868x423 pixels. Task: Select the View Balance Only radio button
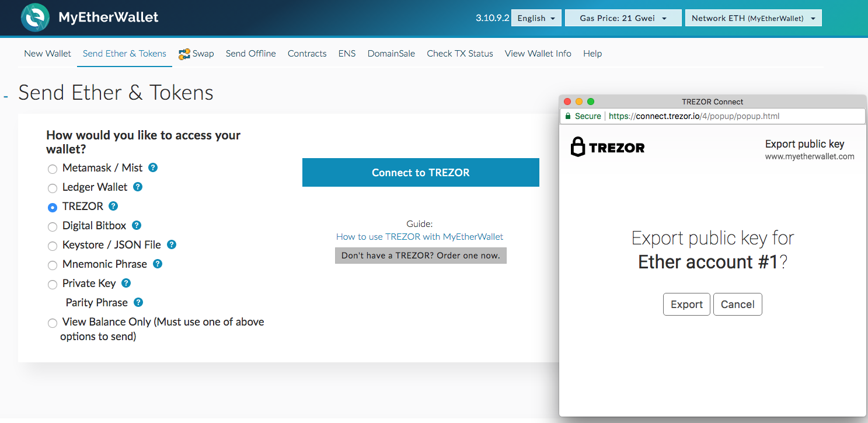[x=53, y=323]
